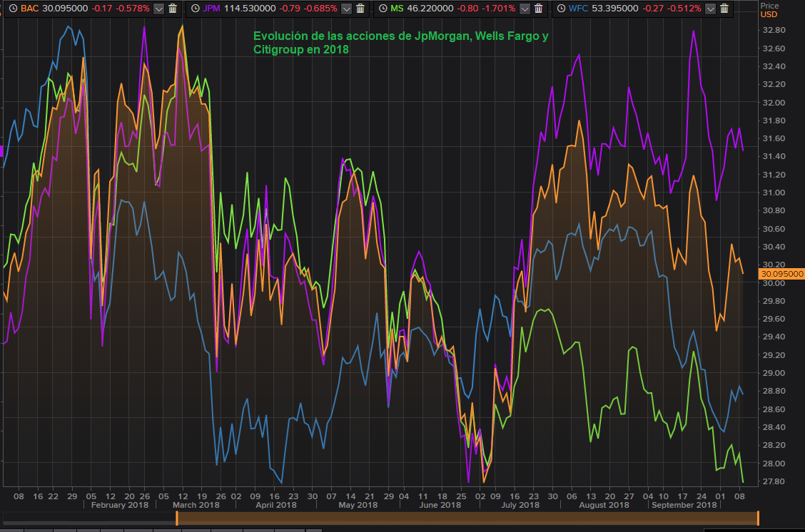The width and height of the screenshot is (805, 532).
Task: Delete the BAC series with trash icon
Action: click(x=173, y=9)
